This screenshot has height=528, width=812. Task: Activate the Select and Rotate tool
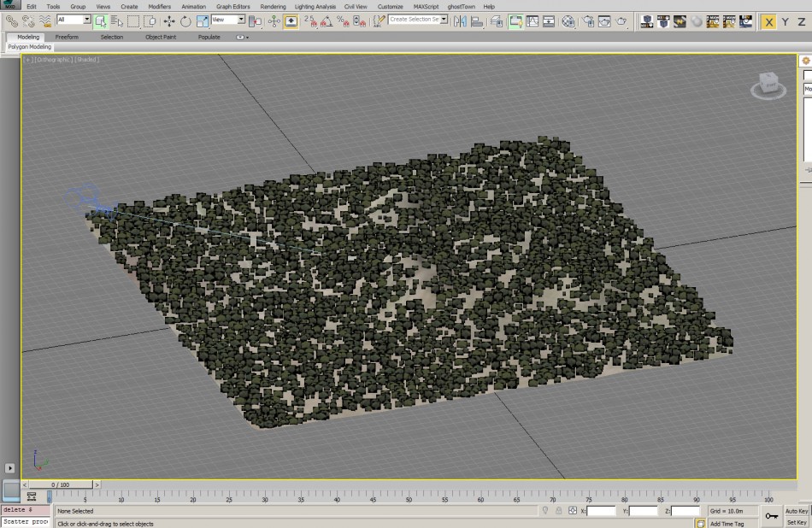185,21
